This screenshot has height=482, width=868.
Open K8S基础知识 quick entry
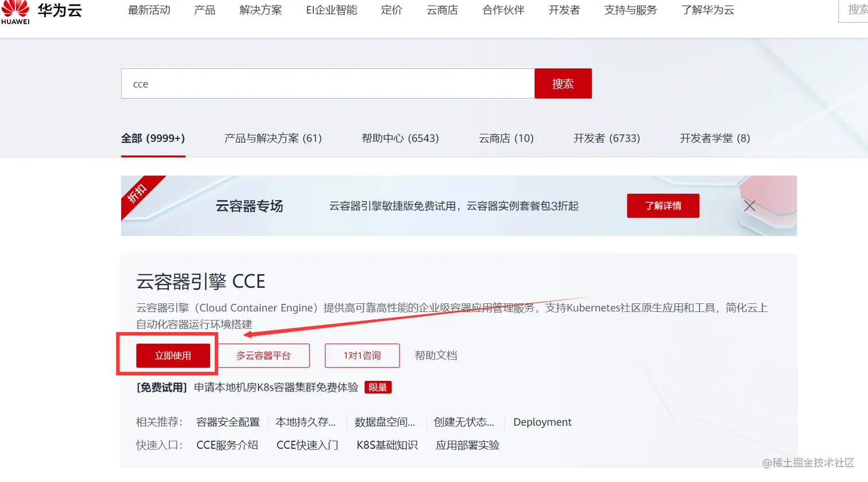[387, 445]
